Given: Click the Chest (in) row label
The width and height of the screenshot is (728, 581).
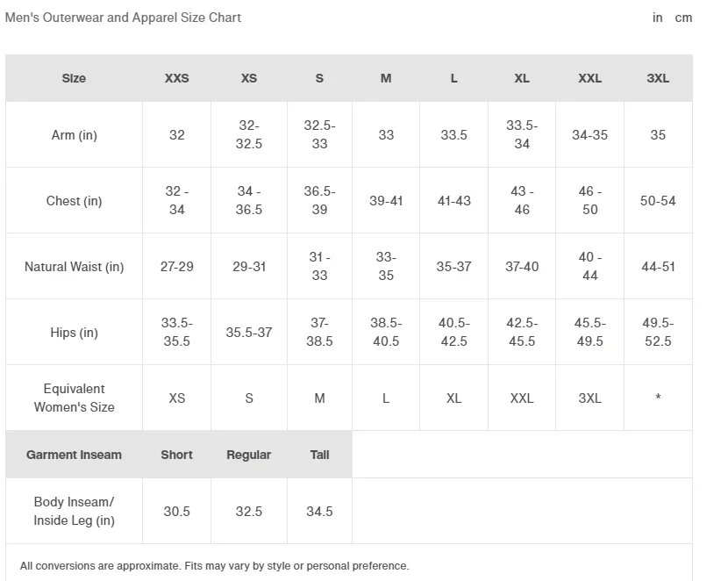Looking at the screenshot, I should (74, 201).
